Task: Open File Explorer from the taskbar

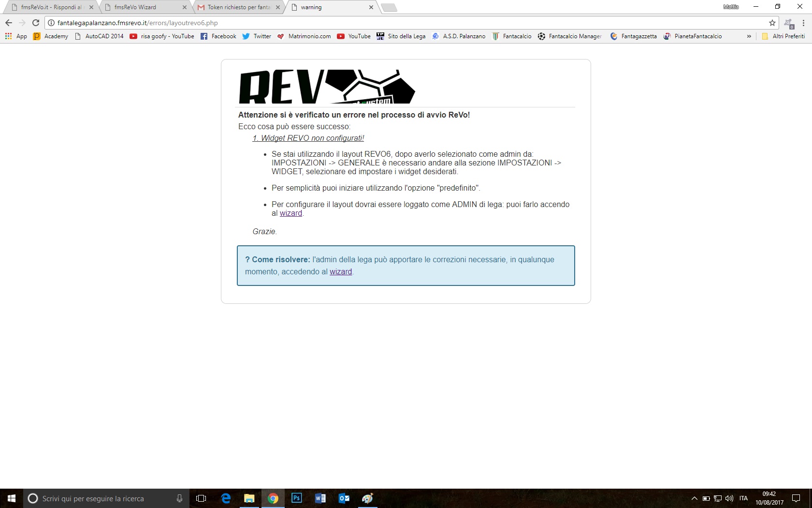Action: (249, 498)
